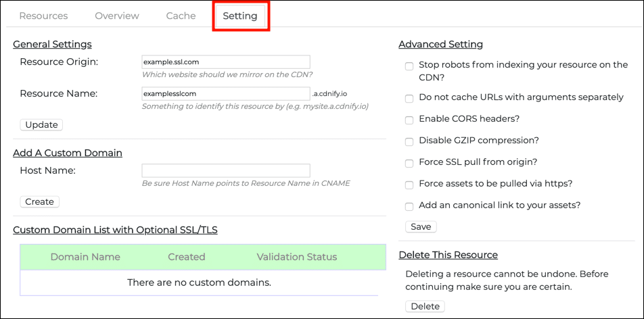
Task: Click the Resource Origin input field
Action: tap(225, 62)
